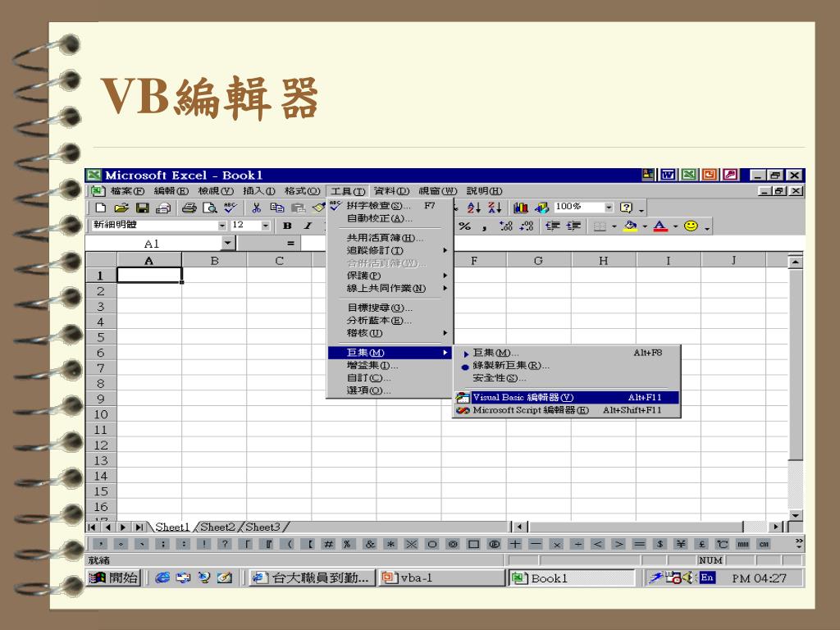Open the font name dropdown
Image resolution: width=840 pixels, height=630 pixels.
(222, 226)
